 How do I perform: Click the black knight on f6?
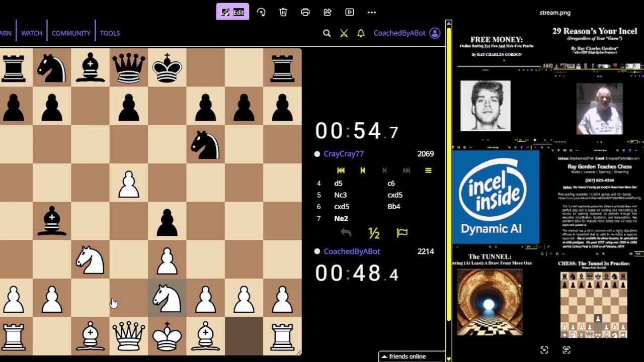[x=205, y=145]
